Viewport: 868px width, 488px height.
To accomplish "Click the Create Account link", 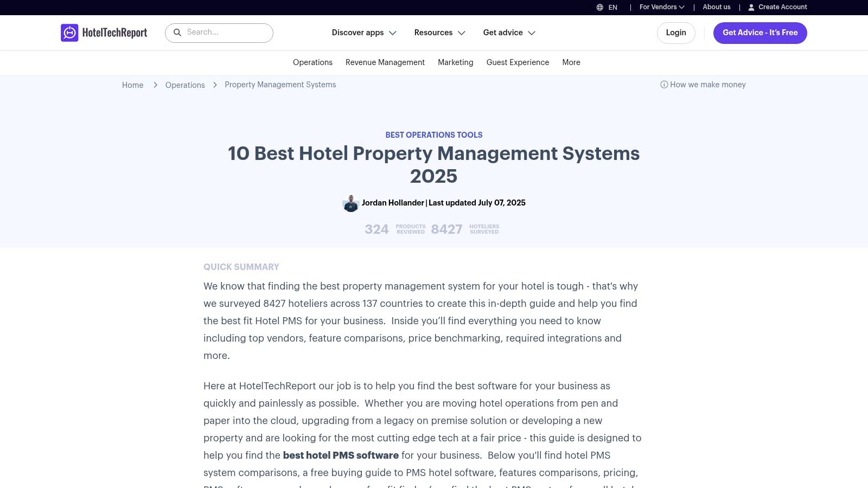I will pos(782,7).
